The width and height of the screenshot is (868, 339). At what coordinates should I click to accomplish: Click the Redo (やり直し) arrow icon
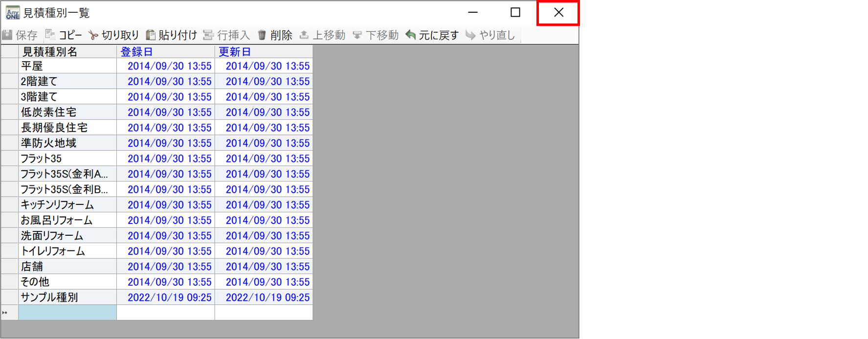470,35
